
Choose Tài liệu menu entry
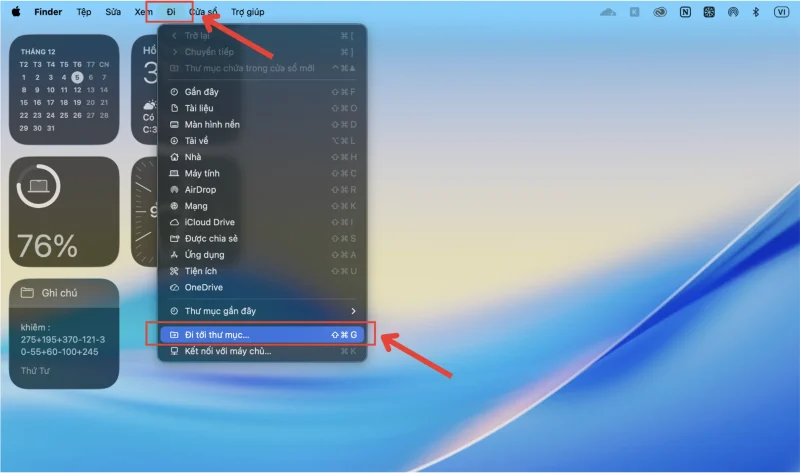(x=262, y=108)
